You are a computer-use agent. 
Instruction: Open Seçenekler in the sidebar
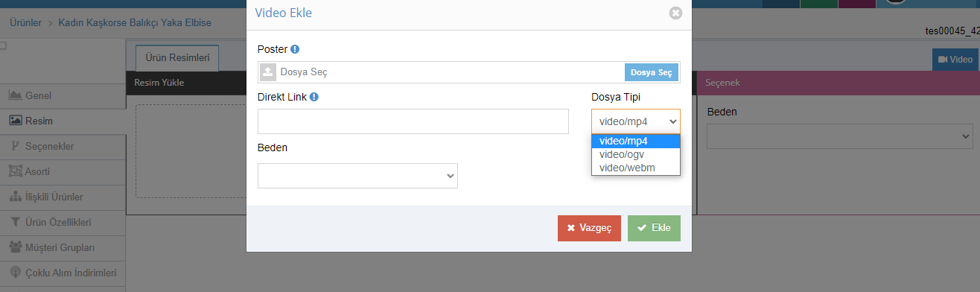point(63,146)
